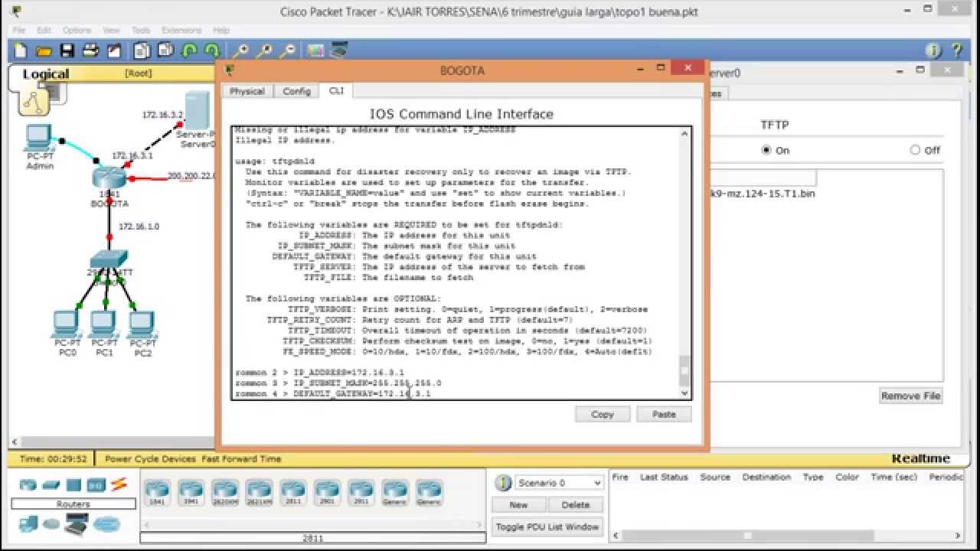The image size is (980, 551).
Task: Click the Zoom Reset magnifier icon
Action: [x=264, y=51]
